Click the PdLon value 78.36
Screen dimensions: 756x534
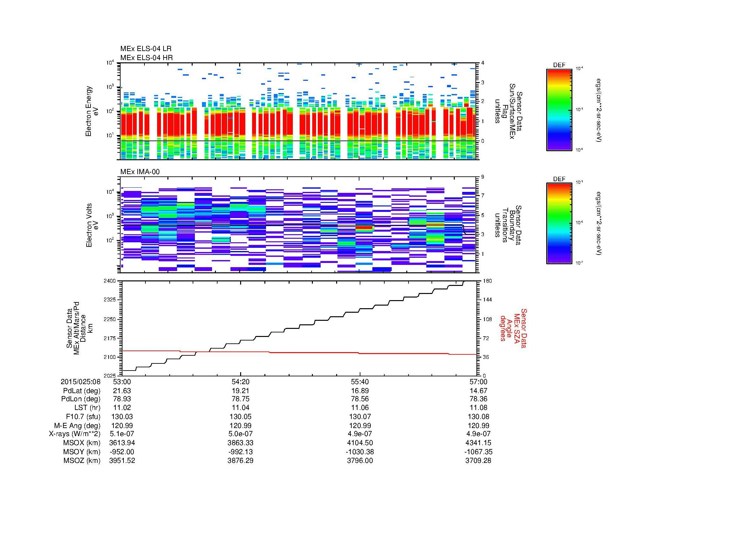(478, 399)
